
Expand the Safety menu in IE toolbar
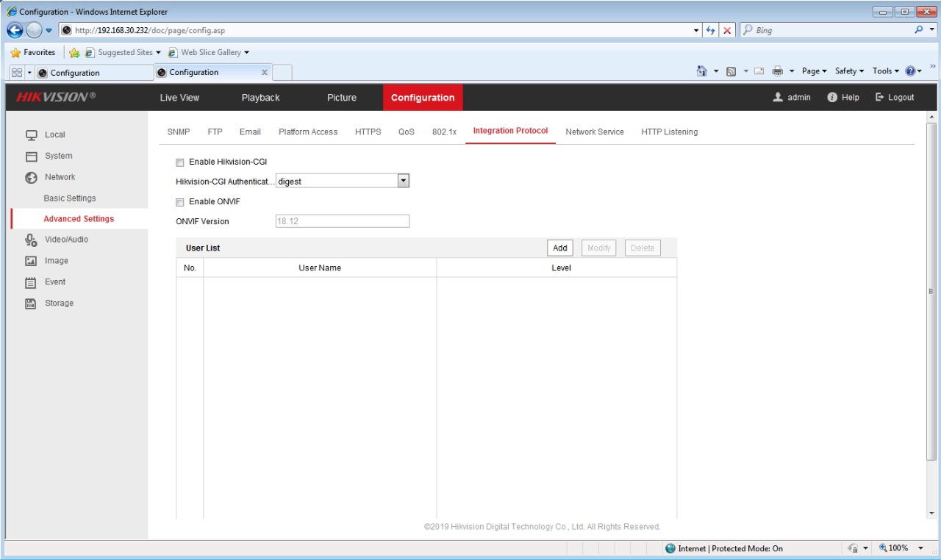pyautogui.click(x=849, y=71)
